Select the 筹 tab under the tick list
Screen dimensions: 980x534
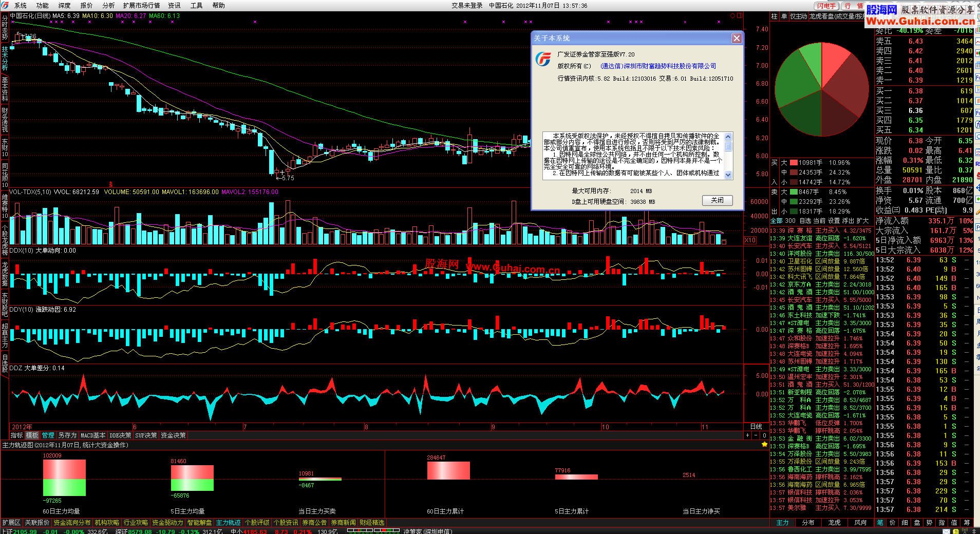[x=967, y=523]
